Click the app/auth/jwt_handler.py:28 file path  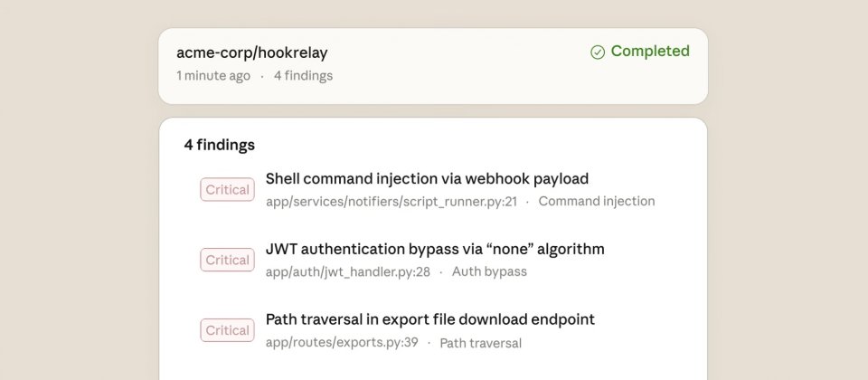coord(348,272)
